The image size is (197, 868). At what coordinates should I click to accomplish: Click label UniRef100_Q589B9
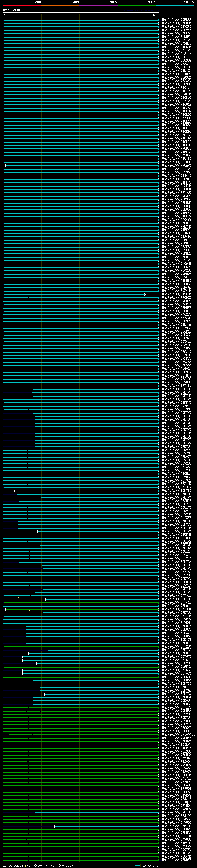pos(177,61)
